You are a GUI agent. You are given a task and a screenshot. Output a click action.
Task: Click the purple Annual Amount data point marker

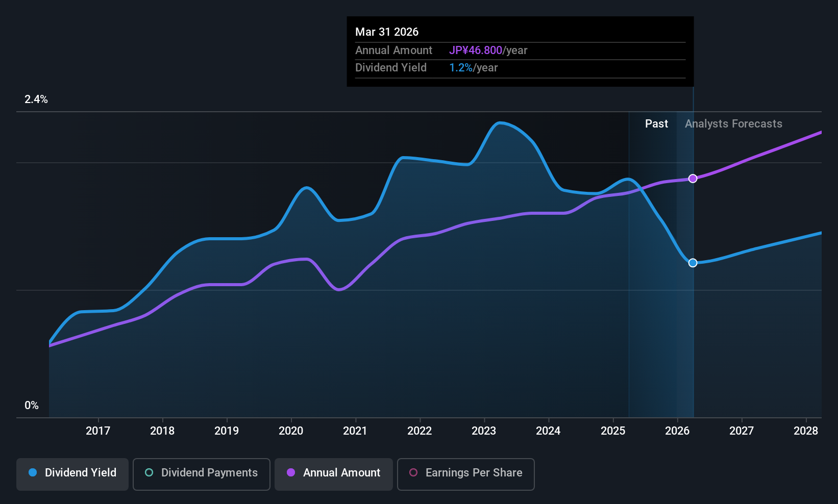click(x=693, y=179)
